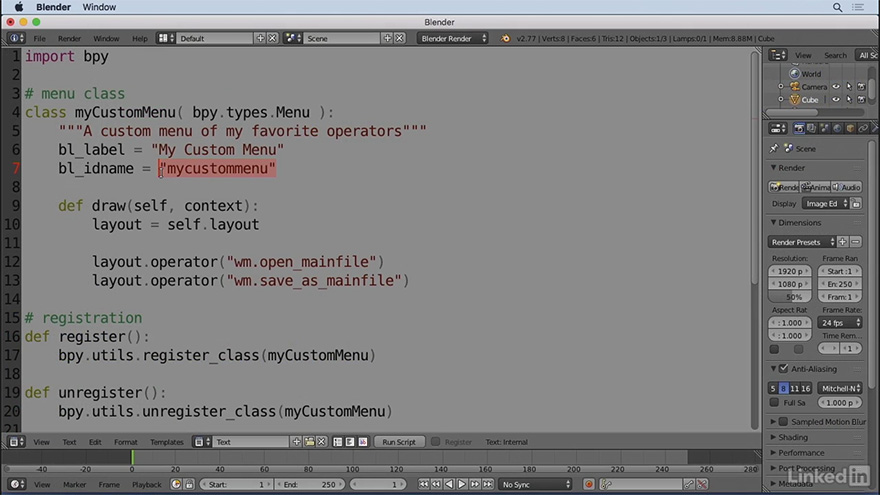Toggle Camera renderability icon

click(x=861, y=86)
